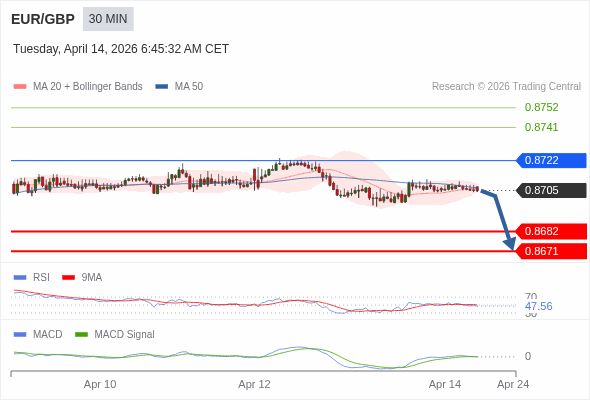Click the RSI blue legend swatch

tap(20, 278)
